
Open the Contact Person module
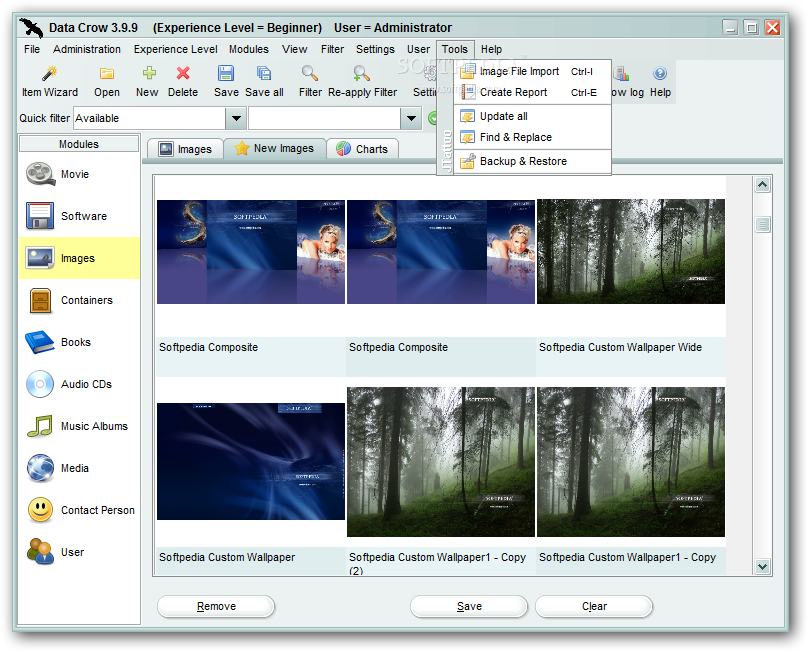click(79, 510)
